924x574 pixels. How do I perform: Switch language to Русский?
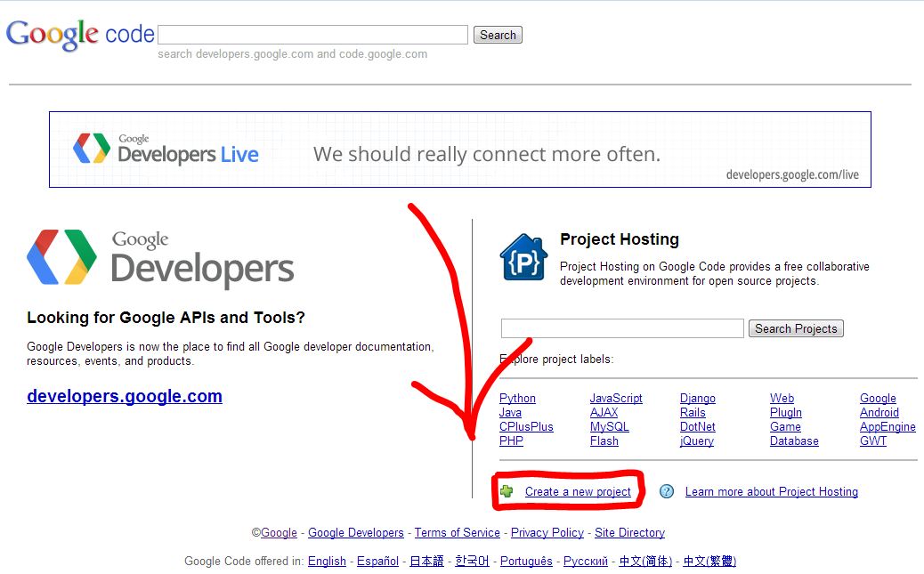point(585,561)
